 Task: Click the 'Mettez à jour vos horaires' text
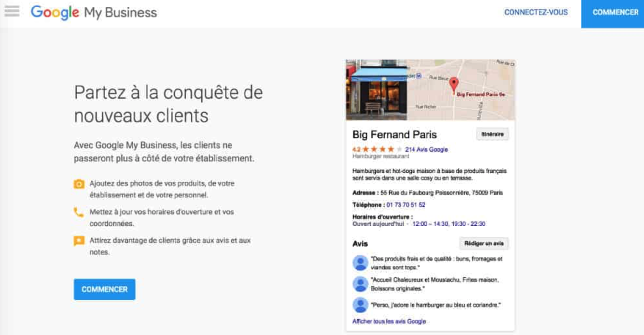pos(162,218)
